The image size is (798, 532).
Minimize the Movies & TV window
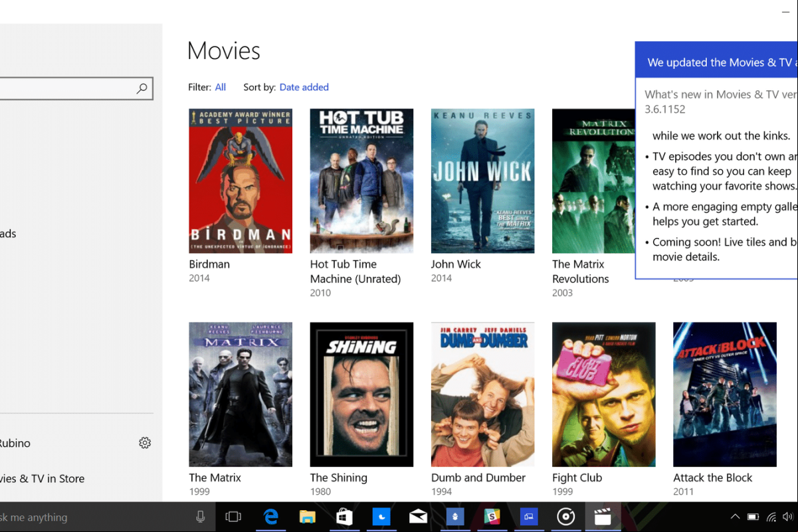pyautogui.click(x=786, y=12)
